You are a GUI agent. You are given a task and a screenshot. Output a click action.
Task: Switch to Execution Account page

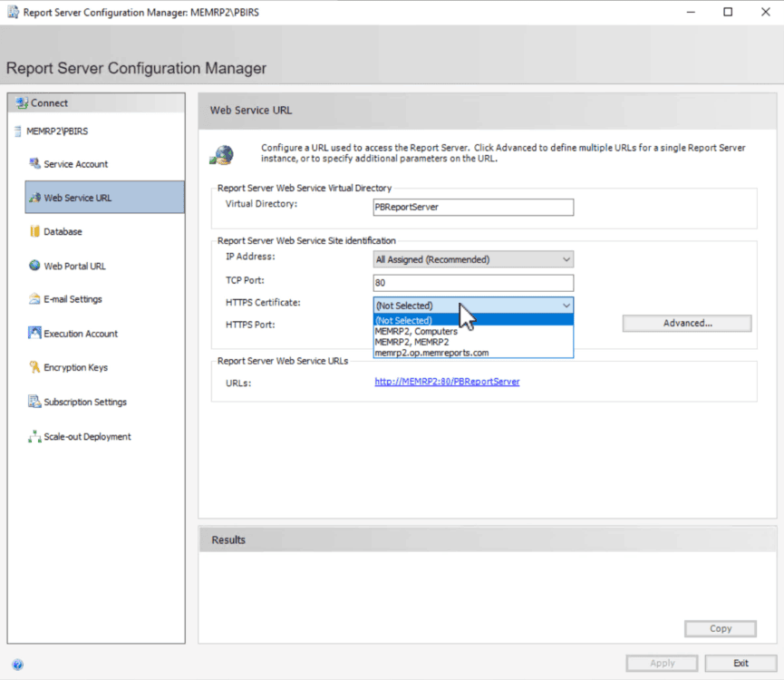[81, 334]
